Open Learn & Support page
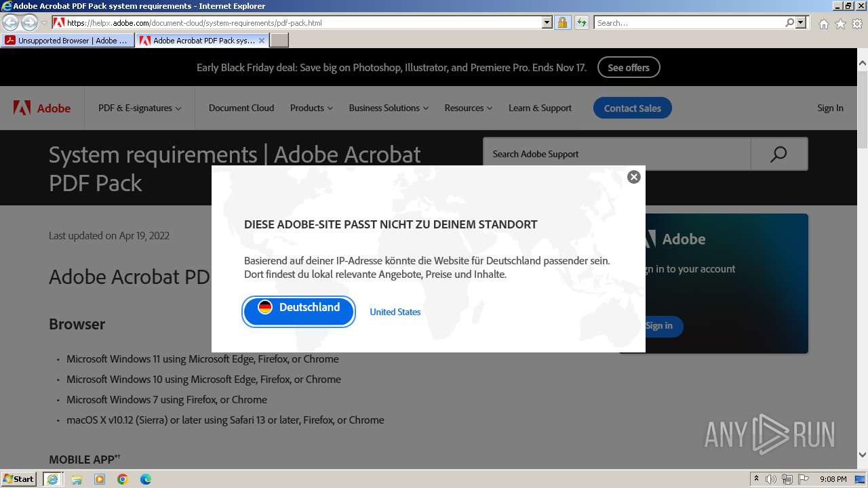This screenshot has height=488, width=868. coord(540,108)
